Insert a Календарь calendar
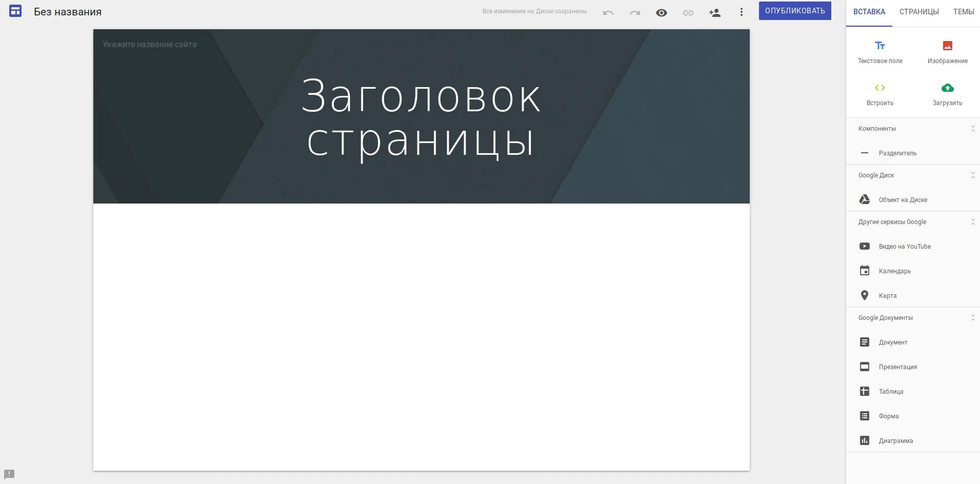 tap(913, 271)
